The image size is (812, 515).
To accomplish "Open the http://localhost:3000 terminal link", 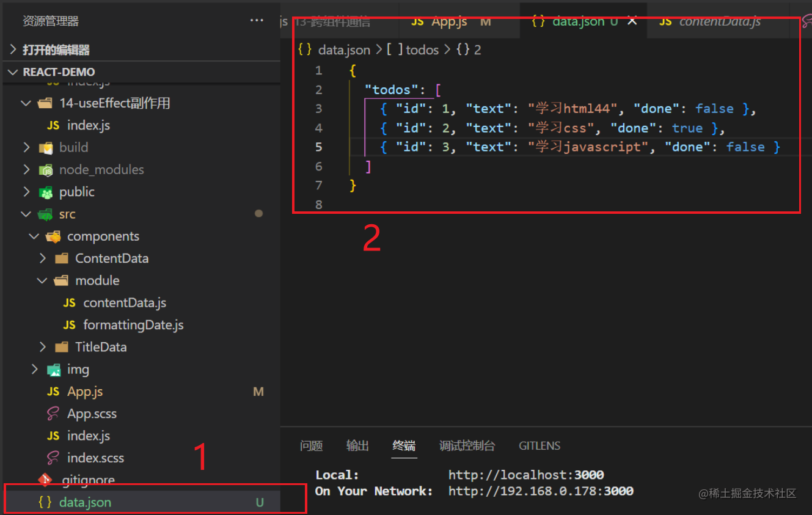I will click(526, 475).
